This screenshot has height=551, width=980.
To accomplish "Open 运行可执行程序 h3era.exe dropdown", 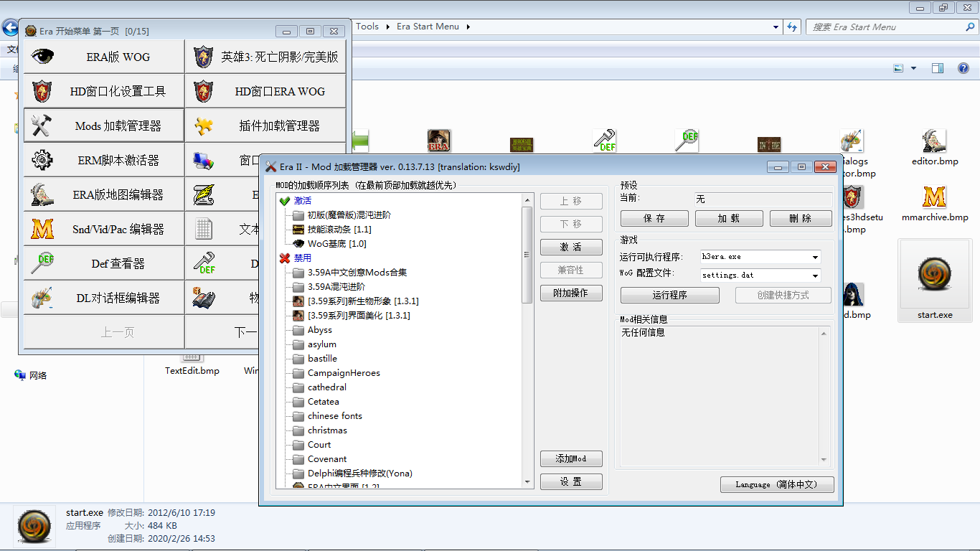I will [816, 257].
